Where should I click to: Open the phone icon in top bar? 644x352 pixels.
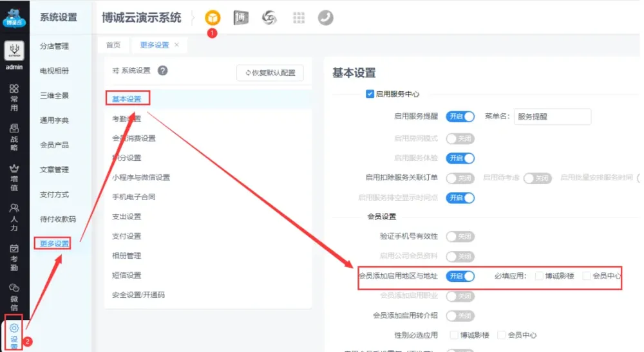[x=325, y=18]
